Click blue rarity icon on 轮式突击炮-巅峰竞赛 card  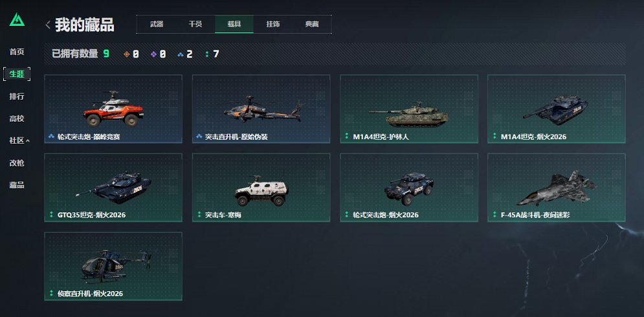point(51,137)
